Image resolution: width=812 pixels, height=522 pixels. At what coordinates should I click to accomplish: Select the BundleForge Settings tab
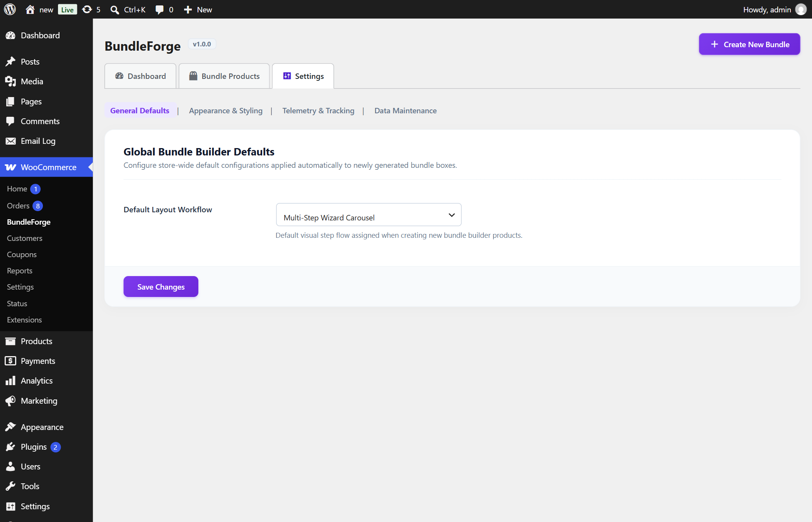tap(303, 76)
